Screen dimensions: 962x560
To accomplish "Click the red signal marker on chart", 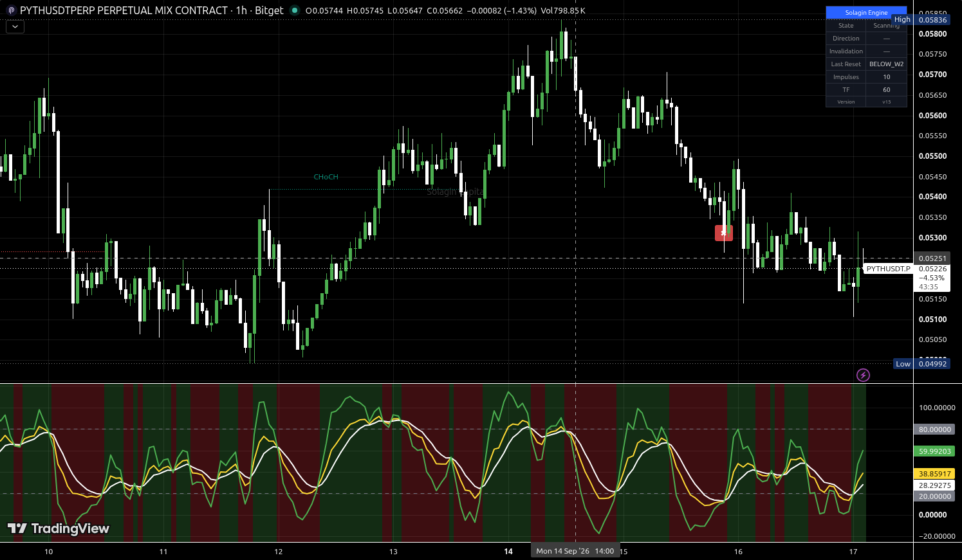I will click(724, 233).
